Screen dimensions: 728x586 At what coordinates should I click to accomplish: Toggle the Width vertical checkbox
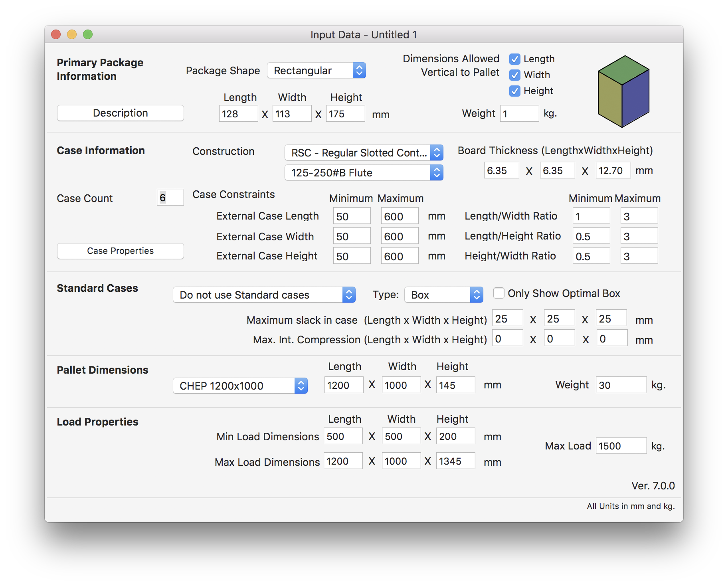click(514, 75)
